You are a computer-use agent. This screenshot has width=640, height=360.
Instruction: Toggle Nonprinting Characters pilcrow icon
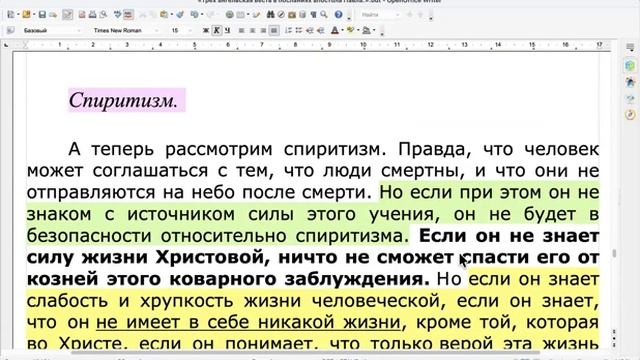coord(313,15)
